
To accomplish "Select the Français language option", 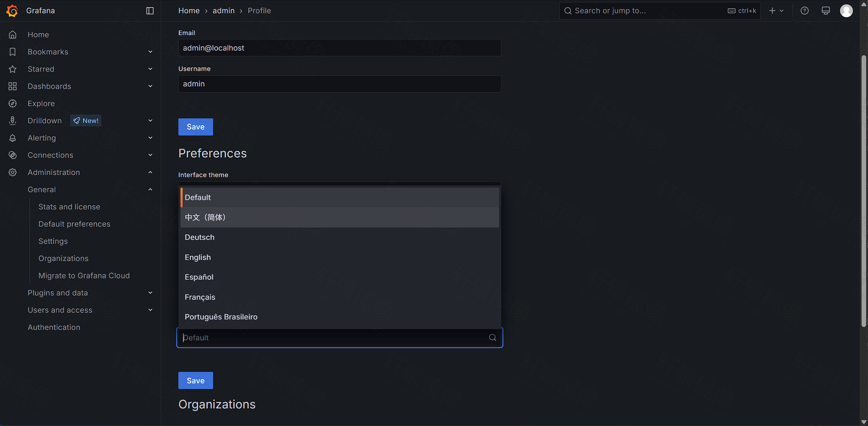I will pyautogui.click(x=339, y=297).
